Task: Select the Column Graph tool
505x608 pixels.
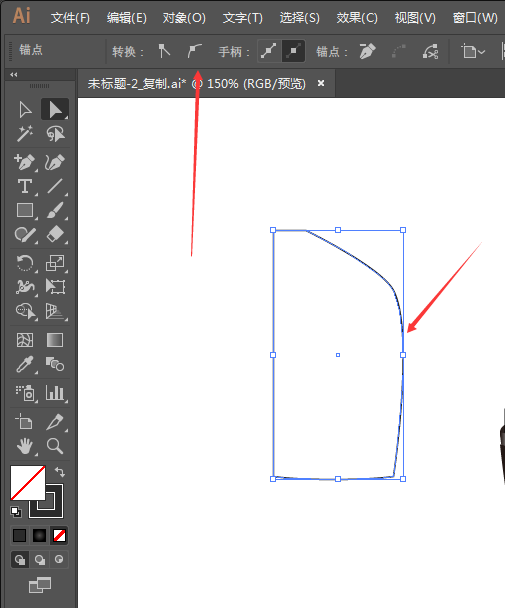Action: [55, 393]
